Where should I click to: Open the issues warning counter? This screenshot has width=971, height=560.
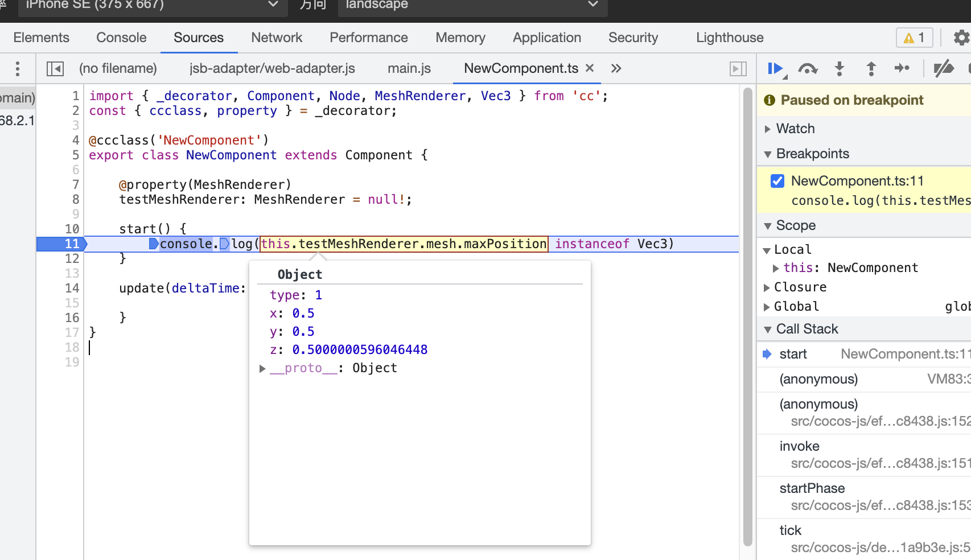(x=914, y=38)
